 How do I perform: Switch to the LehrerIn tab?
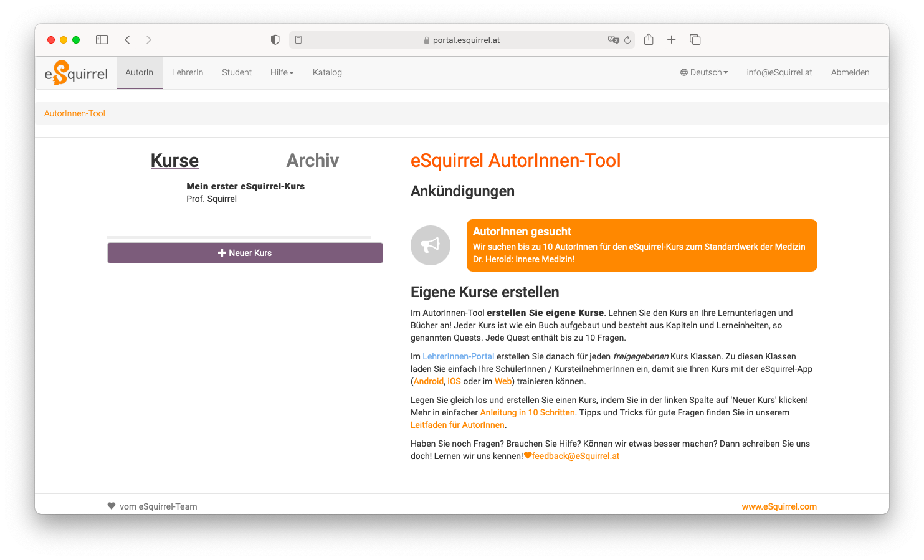pos(188,73)
